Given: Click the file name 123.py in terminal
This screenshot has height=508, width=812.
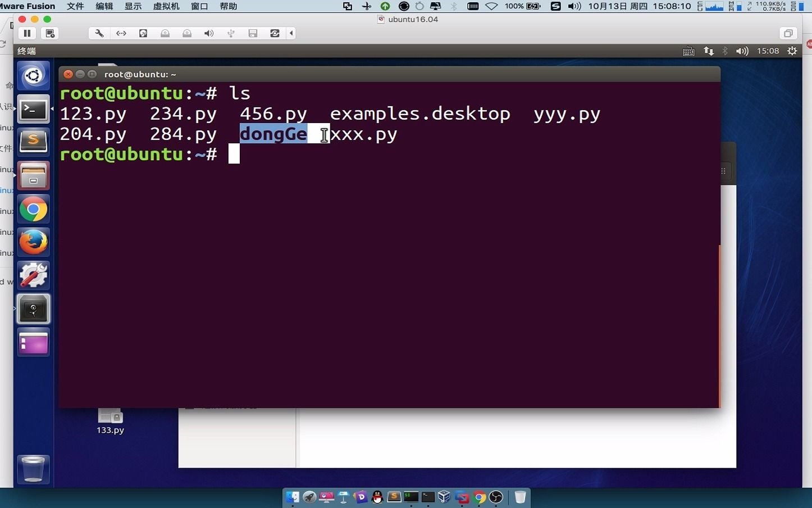Looking at the screenshot, I should 93,114.
